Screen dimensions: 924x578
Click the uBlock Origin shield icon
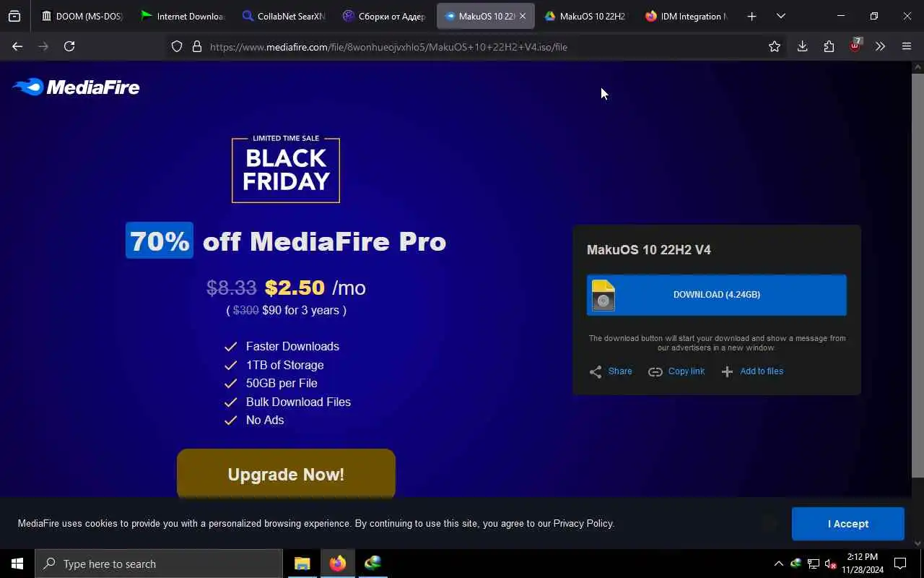pyautogui.click(x=855, y=46)
